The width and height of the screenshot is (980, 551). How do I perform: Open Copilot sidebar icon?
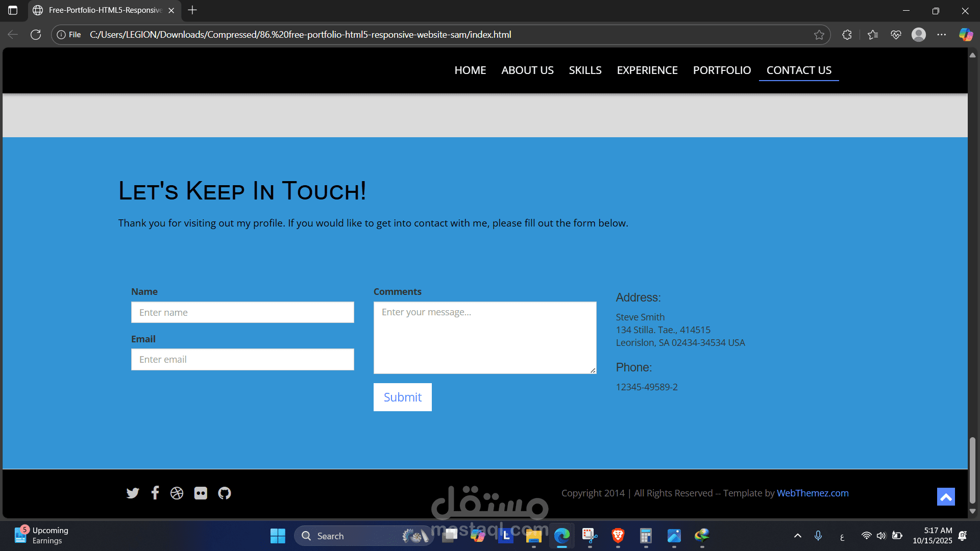966,35
